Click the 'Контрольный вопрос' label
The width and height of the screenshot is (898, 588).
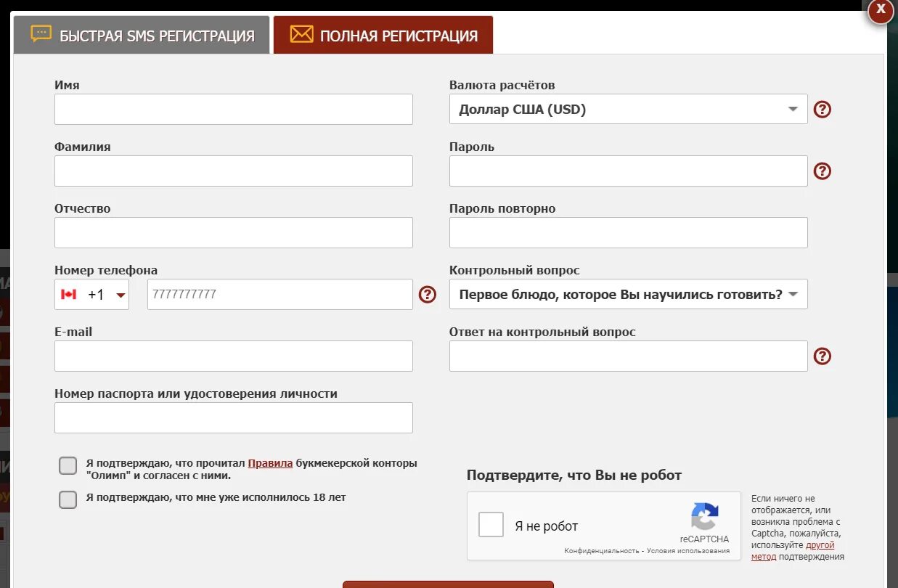(x=515, y=270)
